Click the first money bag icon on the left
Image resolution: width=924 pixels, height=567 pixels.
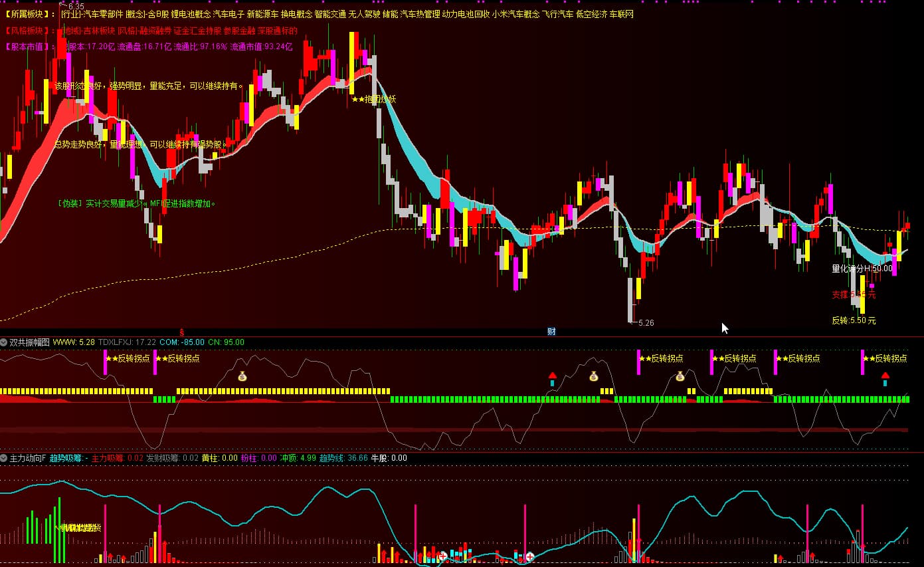coord(242,376)
